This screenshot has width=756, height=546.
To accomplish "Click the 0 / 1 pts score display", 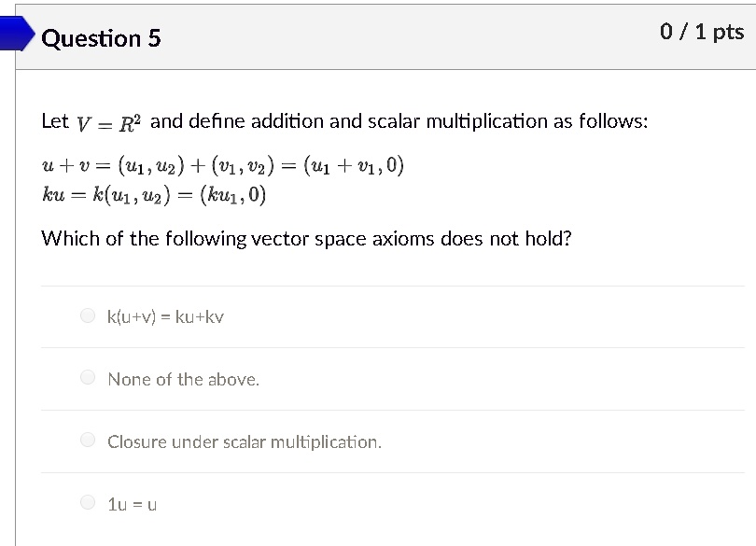I will click(x=702, y=31).
